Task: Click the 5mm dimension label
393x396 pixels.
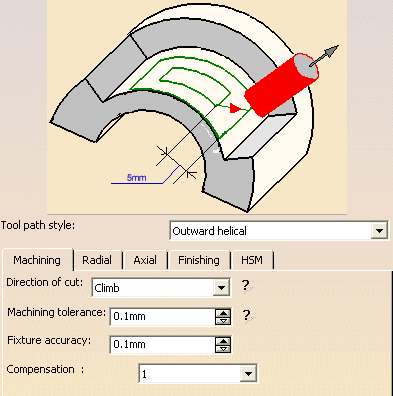Action: [x=136, y=178]
